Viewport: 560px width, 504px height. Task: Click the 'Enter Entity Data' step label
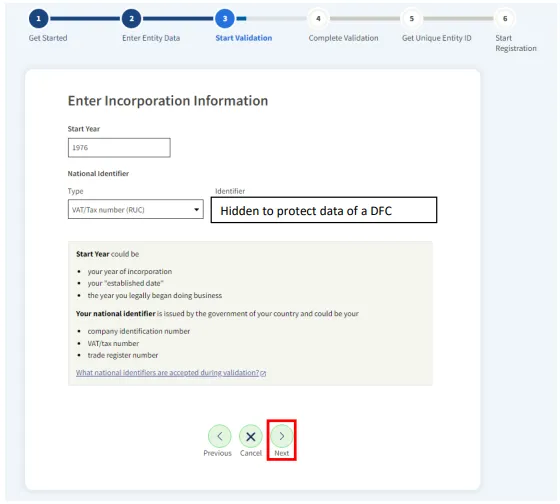pyautogui.click(x=151, y=38)
